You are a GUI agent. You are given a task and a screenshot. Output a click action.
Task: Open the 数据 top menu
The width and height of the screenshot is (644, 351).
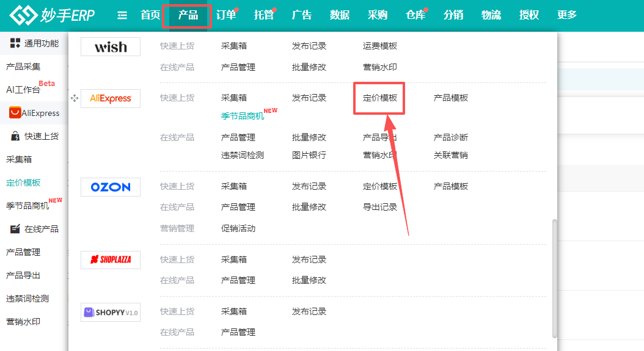[x=340, y=15]
